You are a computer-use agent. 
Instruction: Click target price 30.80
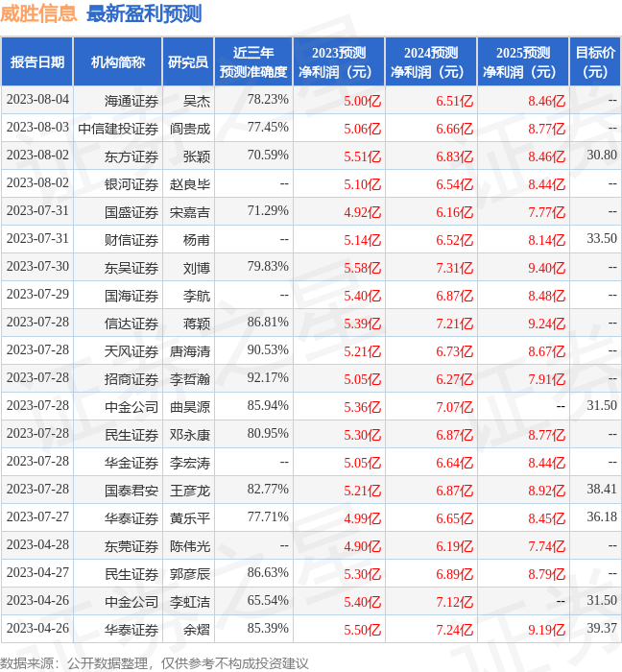[x=602, y=156]
